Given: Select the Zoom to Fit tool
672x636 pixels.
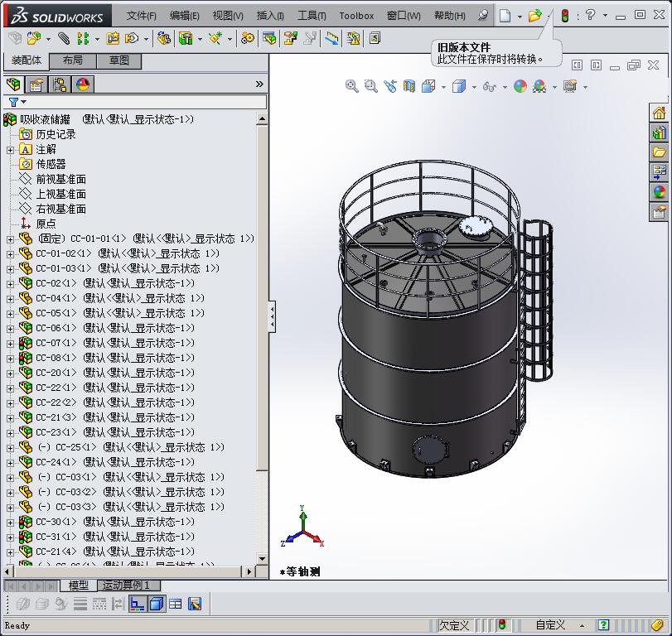Looking at the screenshot, I should click(351, 85).
